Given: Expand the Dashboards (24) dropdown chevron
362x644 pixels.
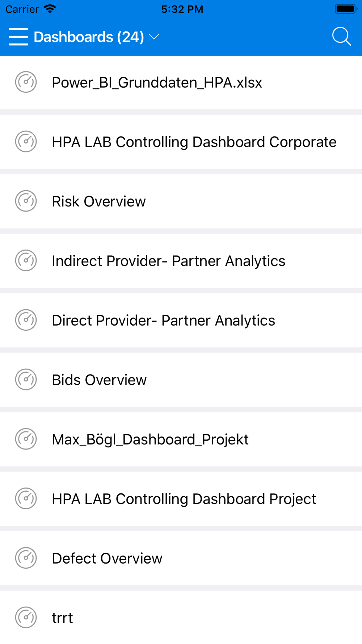Looking at the screenshot, I should coord(154,37).
